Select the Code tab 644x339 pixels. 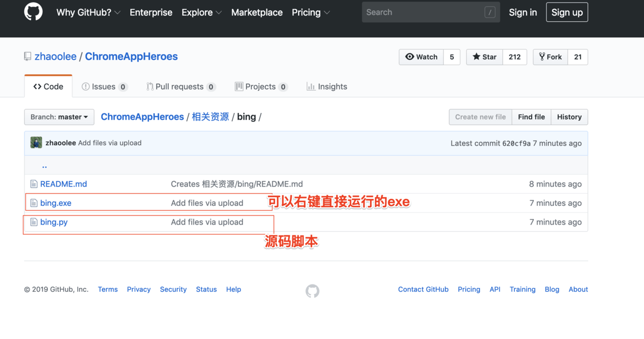tap(48, 86)
